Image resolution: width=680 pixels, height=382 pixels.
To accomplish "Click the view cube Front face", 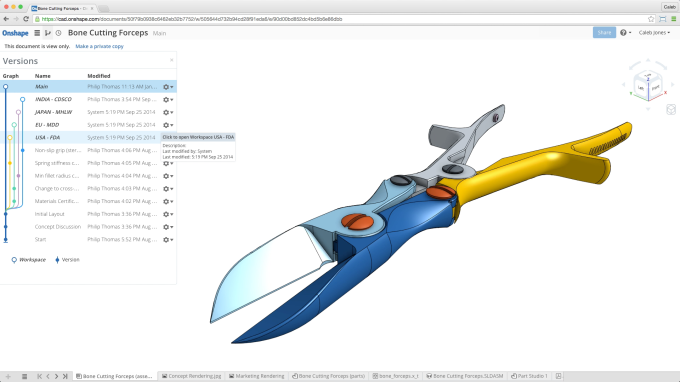I will point(655,87).
